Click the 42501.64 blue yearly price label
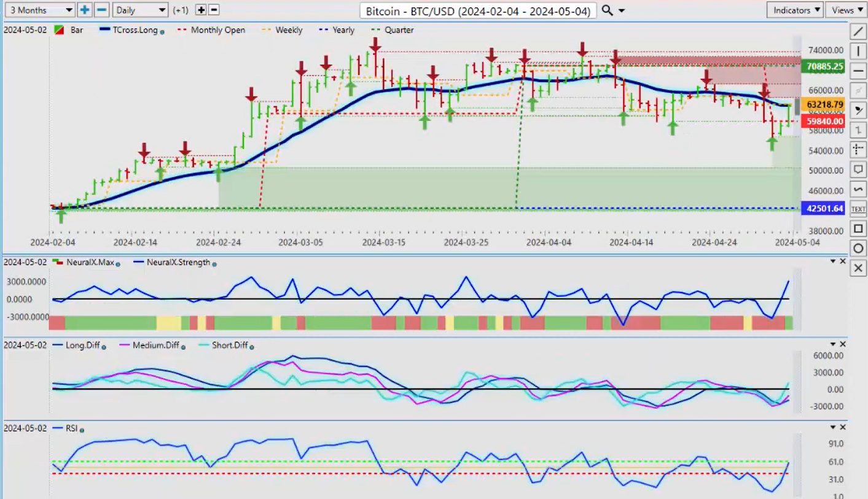This screenshot has width=868, height=499. 824,209
